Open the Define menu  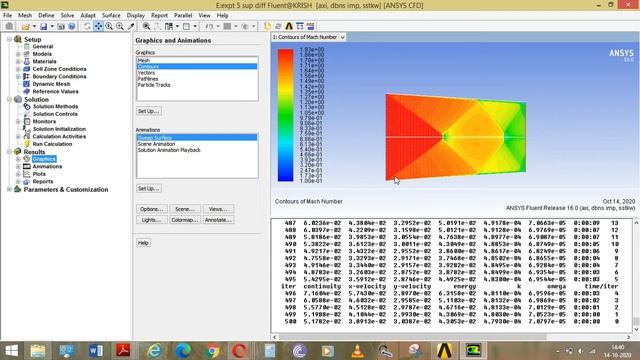tap(46, 16)
